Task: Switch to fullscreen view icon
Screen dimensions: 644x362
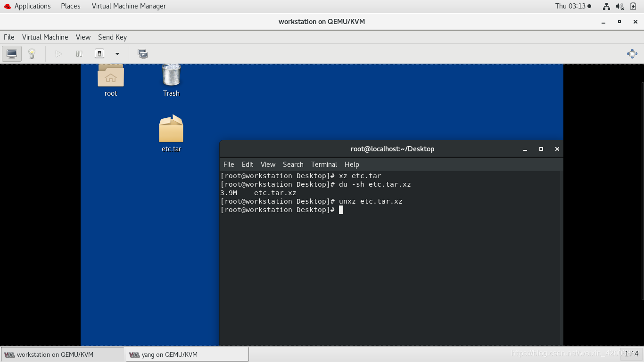Action: pyautogui.click(x=632, y=54)
